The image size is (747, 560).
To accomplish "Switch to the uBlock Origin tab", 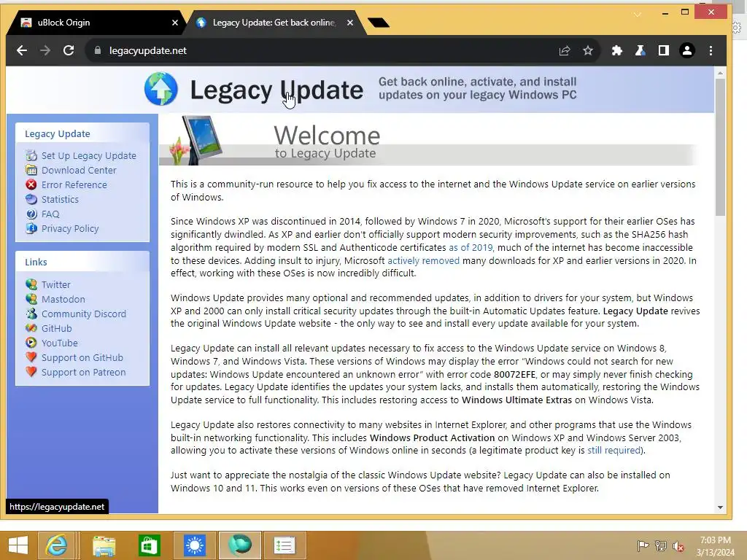I will [x=96, y=23].
